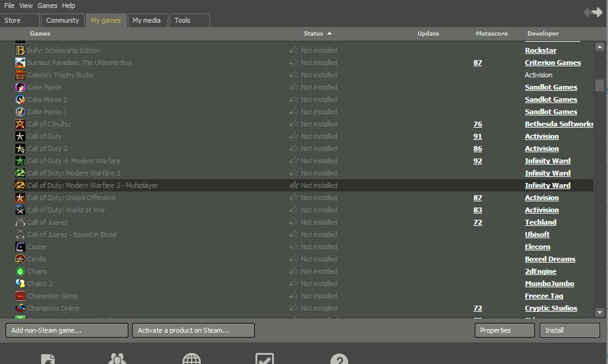Open the checkmark Settings icon in bottom bar
Screen dimensions: 608x364
coord(265,358)
